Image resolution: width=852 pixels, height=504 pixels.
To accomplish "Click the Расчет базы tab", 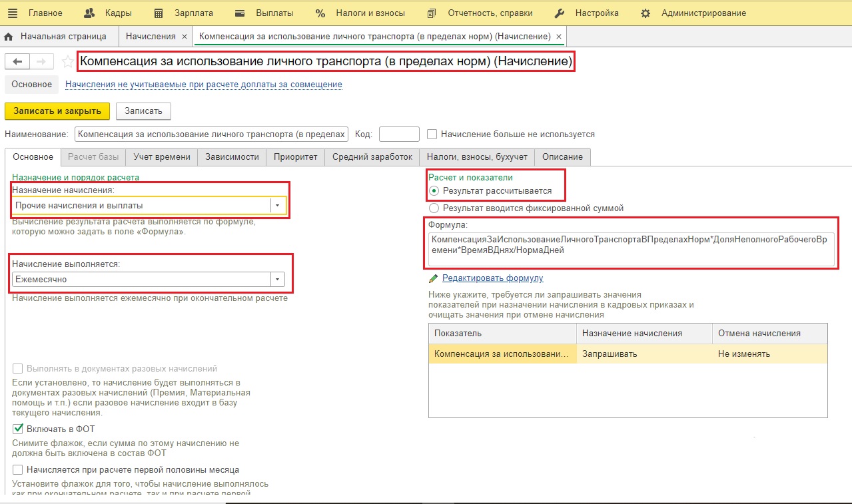I will (x=93, y=157).
